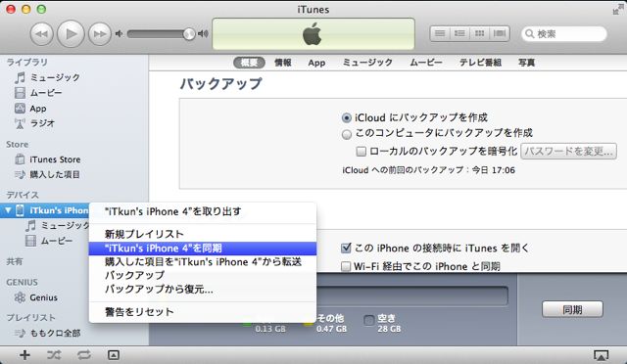Click the その他 legend swatch
The width and height of the screenshot is (627, 364).
tap(308, 323)
